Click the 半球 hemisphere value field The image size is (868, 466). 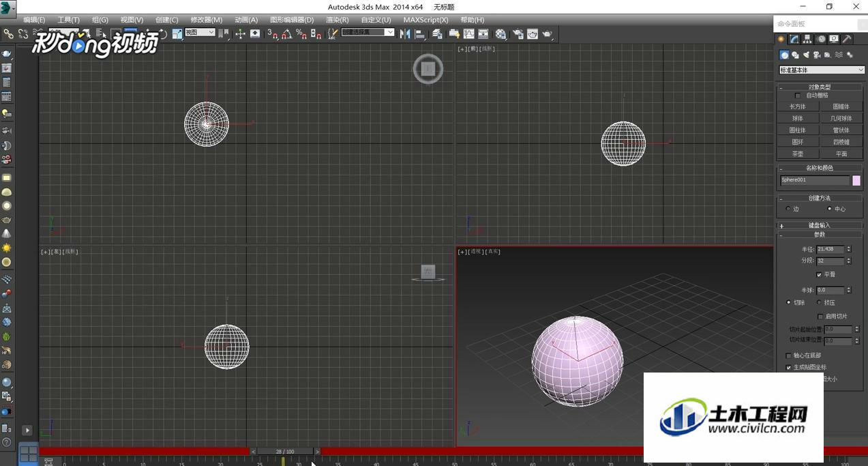point(830,290)
